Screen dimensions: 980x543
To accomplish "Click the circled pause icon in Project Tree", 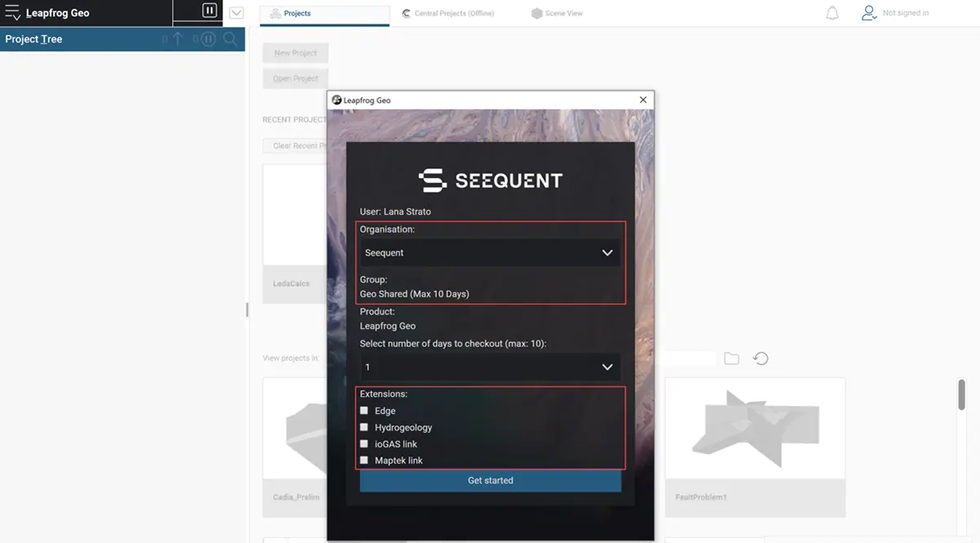I will point(209,38).
